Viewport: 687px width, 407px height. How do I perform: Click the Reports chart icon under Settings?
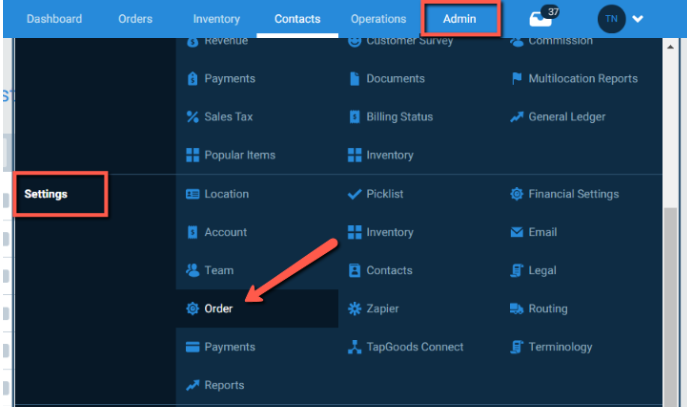coord(192,385)
